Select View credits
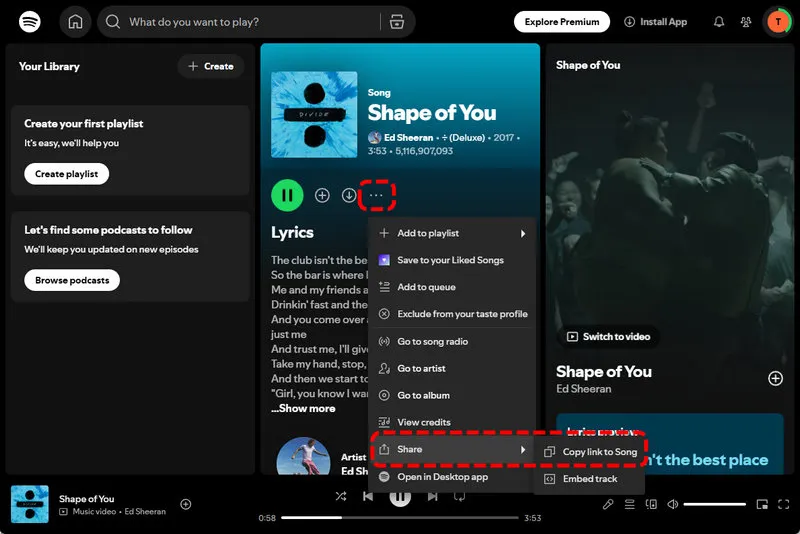800x534 pixels. coord(452,422)
